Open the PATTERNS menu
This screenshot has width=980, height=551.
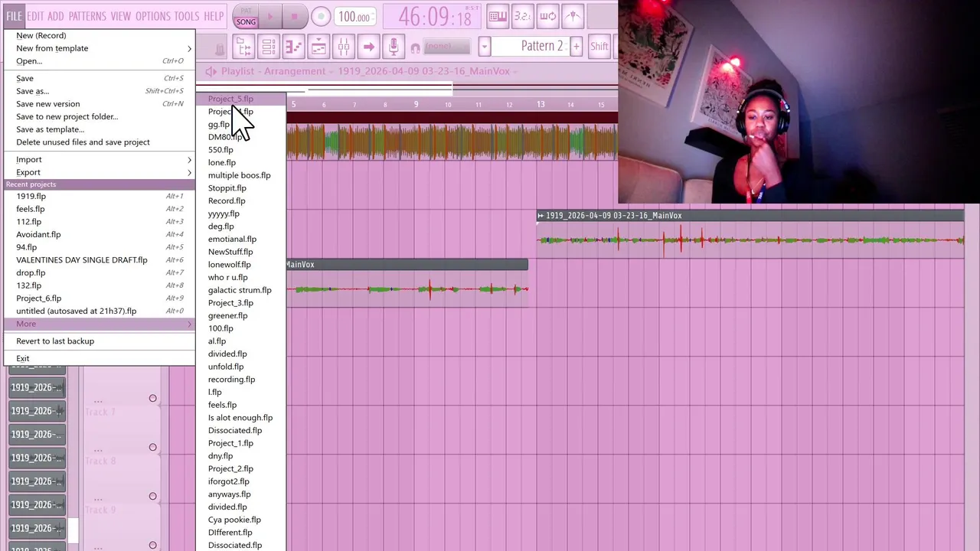[x=87, y=16]
